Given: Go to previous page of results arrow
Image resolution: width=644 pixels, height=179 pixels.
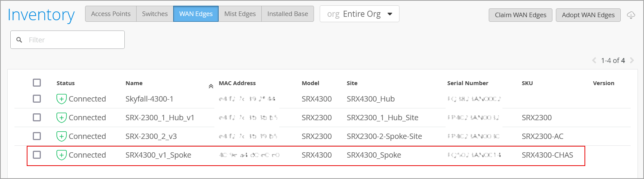Looking at the screenshot, I should click(x=594, y=60).
